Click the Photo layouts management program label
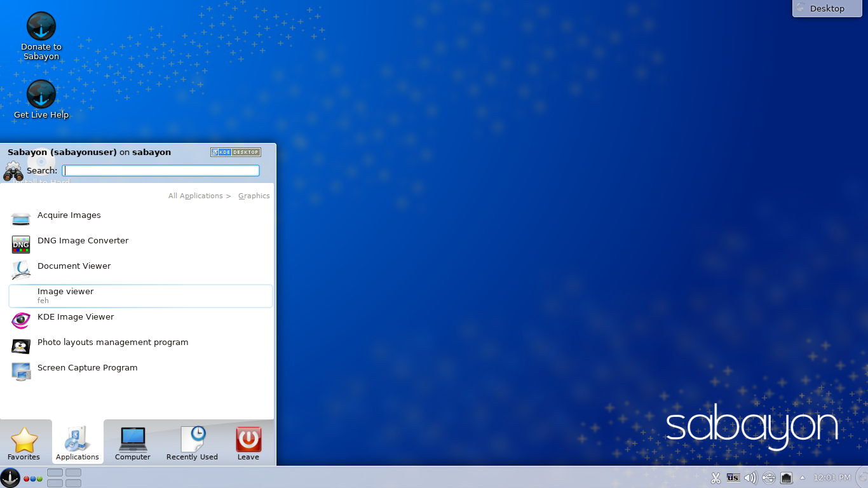The height and width of the screenshot is (488, 868). [113, 342]
